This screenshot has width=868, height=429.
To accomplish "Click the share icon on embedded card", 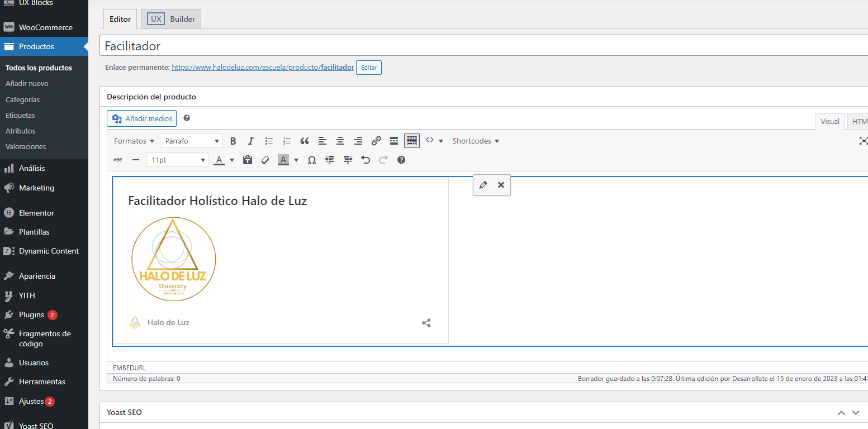I will (426, 323).
